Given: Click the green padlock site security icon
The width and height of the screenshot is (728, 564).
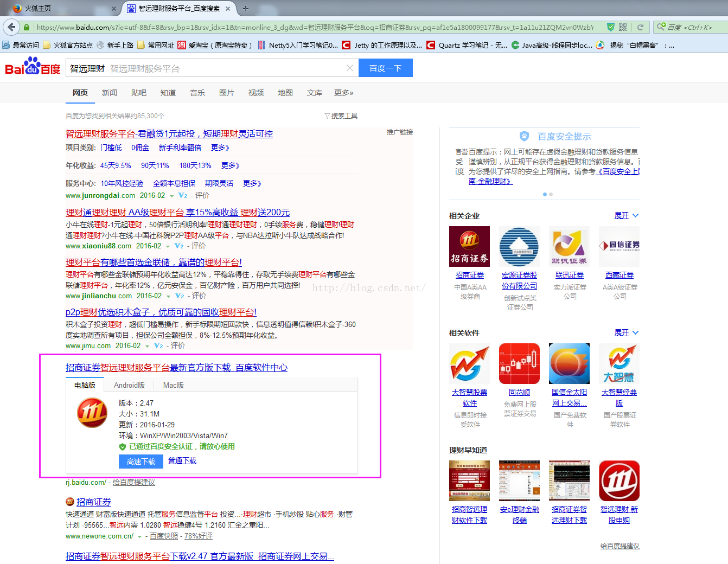Looking at the screenshot, I should [x=26, y=27].
